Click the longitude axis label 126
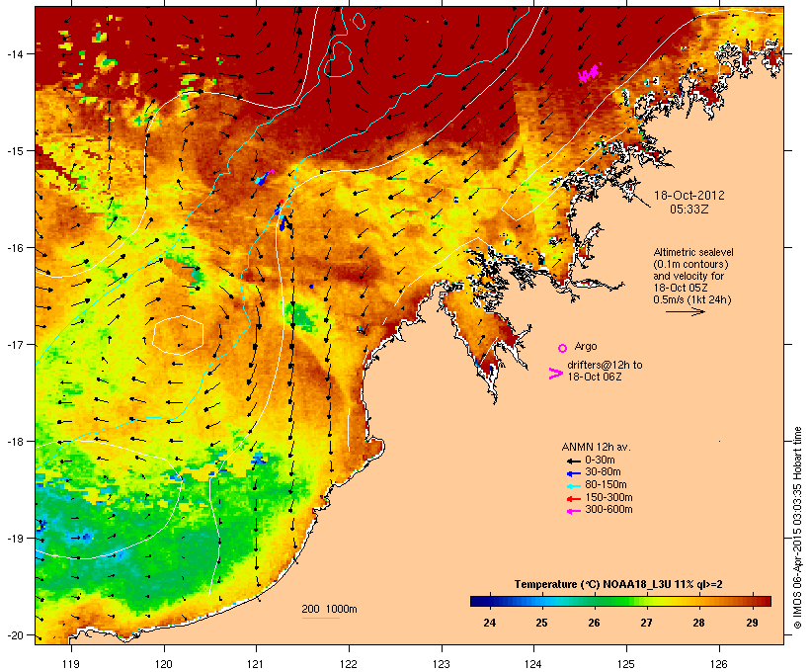This screenshot has height=672, width=810. [x=718, y=664]
